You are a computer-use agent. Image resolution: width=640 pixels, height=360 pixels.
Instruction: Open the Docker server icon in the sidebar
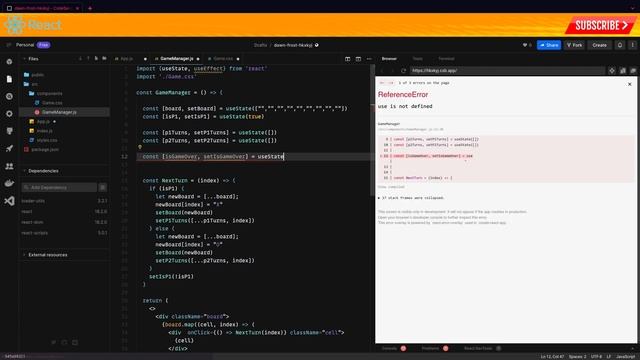click(x=9, y=183)
